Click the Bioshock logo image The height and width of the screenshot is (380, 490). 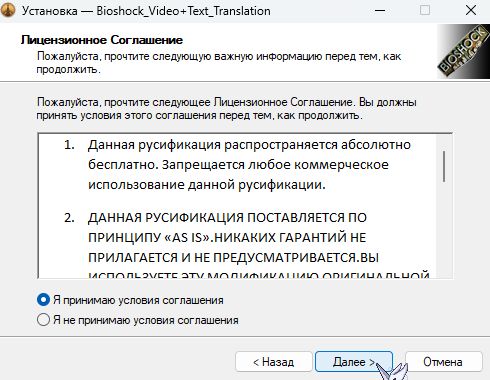coord(463,51)
